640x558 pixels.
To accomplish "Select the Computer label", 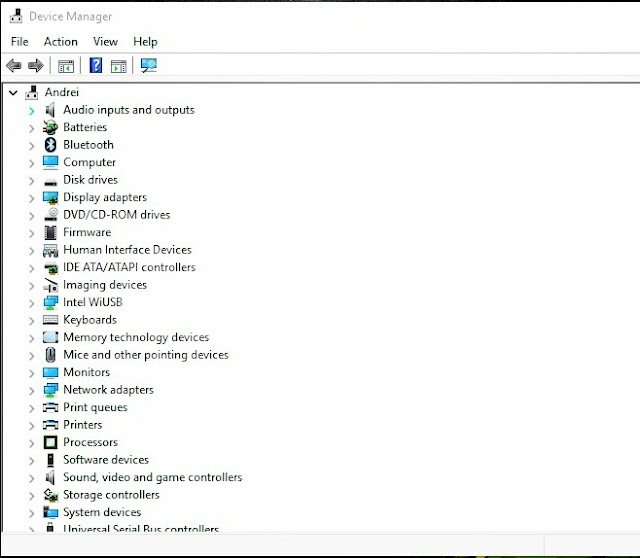I will coord(89,162).
